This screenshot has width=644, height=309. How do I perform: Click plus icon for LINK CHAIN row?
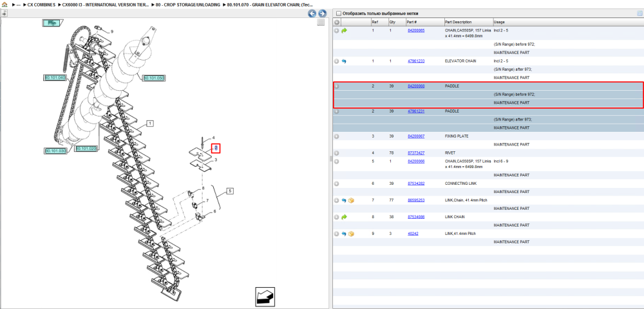pos(337,217)
